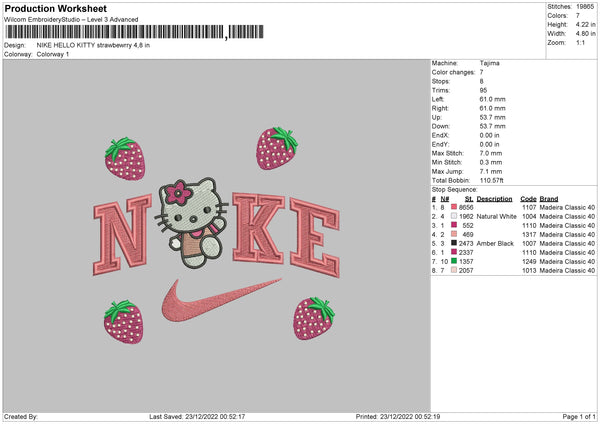
Task: Click the salmon swatch for code 1317
Action: pos(454,234)
